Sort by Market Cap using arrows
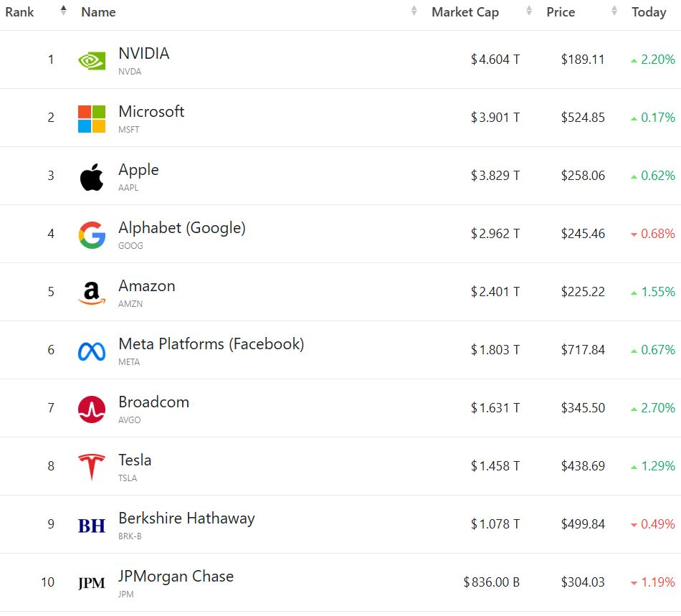The width and height of the screenshot is (681, 616). click(529, 11)
